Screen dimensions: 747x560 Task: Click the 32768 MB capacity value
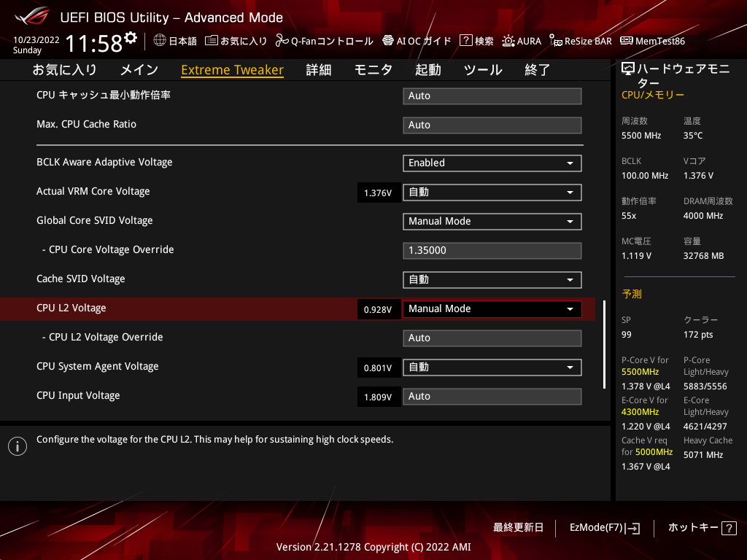704,256
